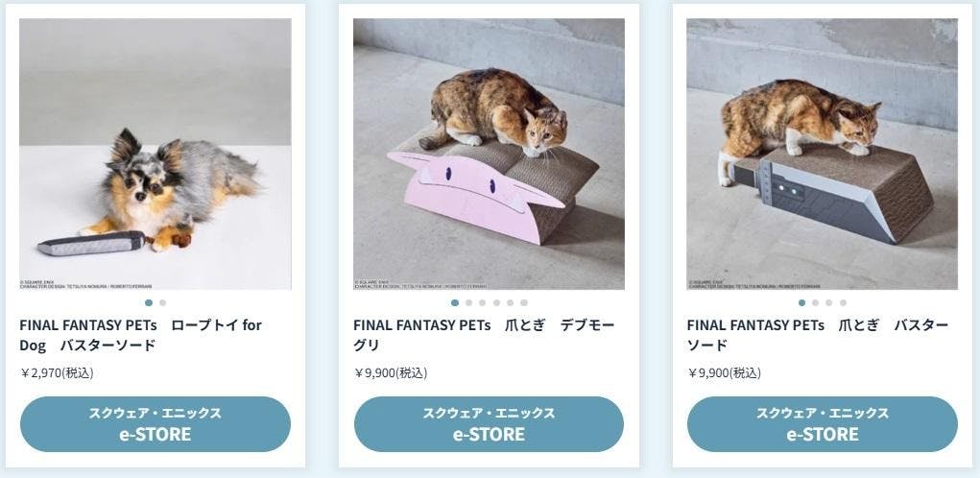Open the ロープトイ for Dog product title
The width and height of the screenshot is (980, 478).
[141, 335]
